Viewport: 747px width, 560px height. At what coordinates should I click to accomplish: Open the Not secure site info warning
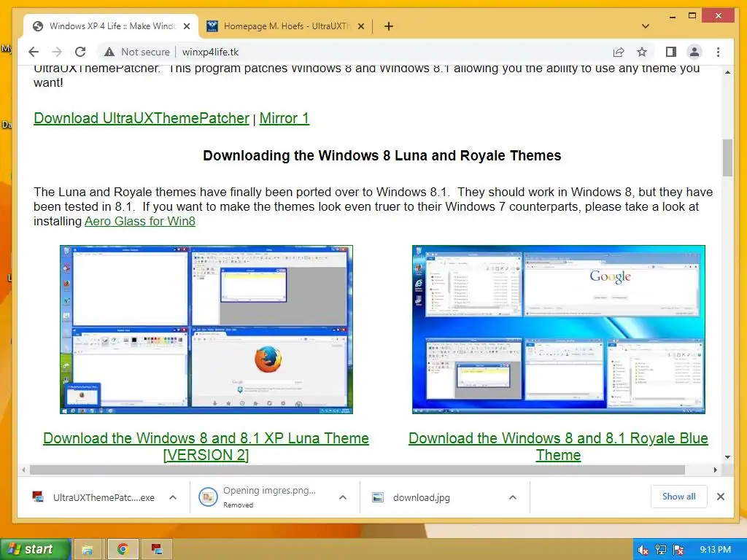(x=137, y=52)
